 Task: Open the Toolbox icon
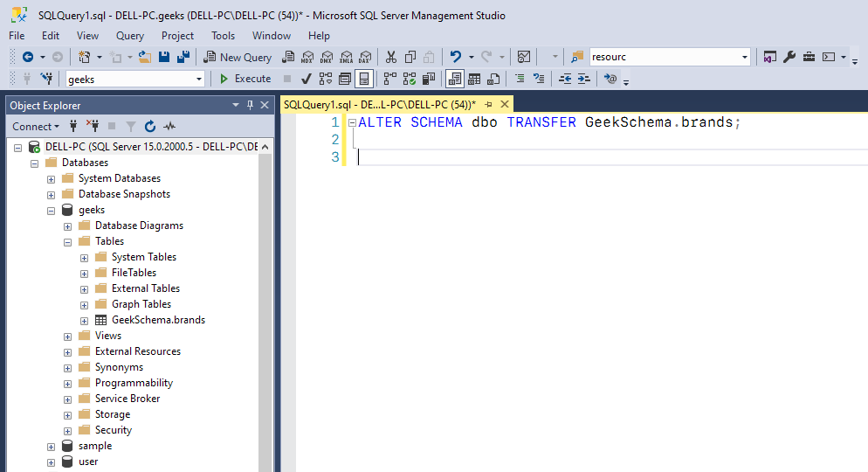click(x=809, y=57)
